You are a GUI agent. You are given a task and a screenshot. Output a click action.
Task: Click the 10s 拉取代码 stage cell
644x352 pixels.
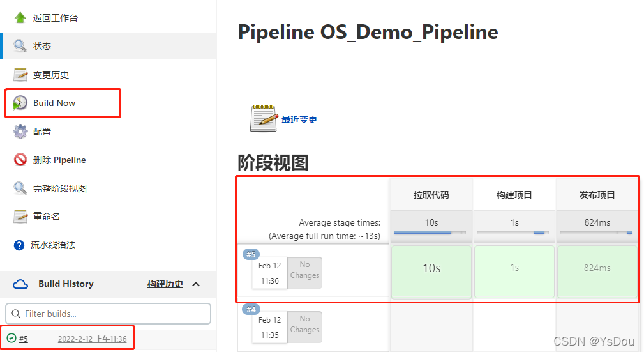click(x=431, y=272)
